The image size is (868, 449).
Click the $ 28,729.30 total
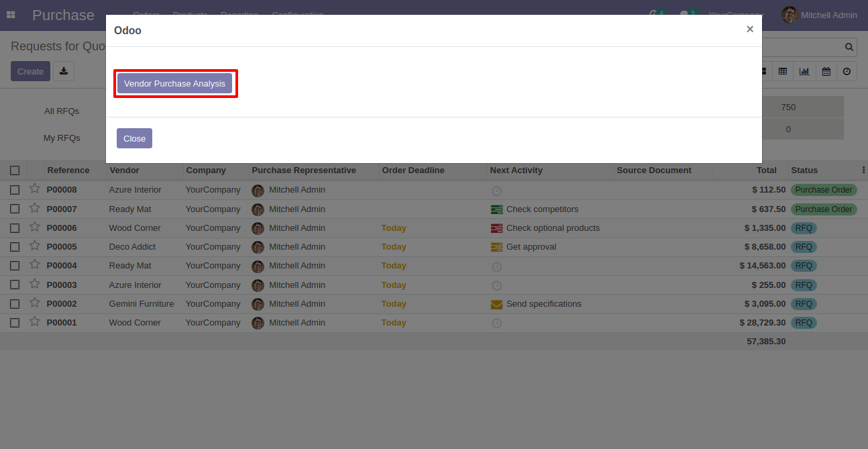point(763,323)
